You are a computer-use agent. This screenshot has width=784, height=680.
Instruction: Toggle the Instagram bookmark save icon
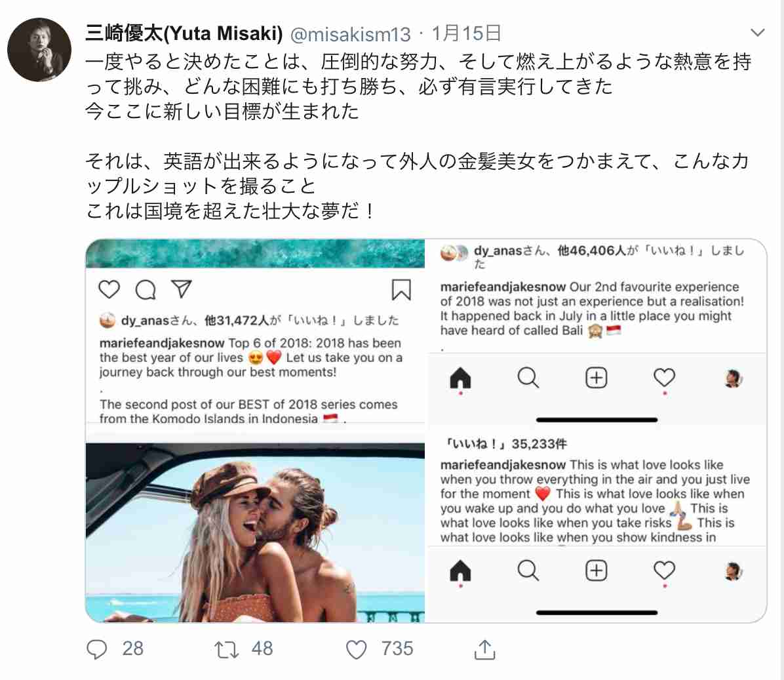pyautogui.click(x=401, y=289)
